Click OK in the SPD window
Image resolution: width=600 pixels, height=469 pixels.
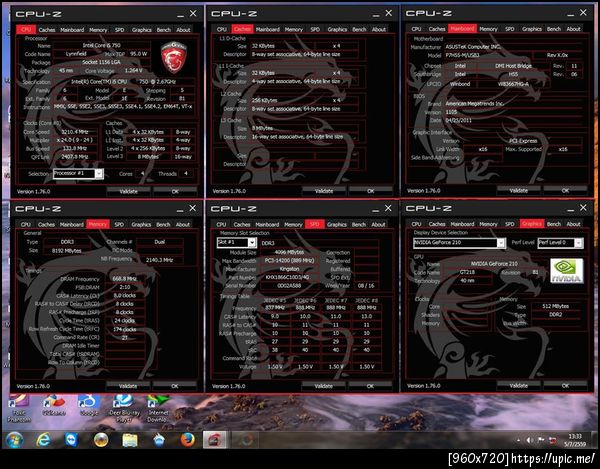pos(370,386)
